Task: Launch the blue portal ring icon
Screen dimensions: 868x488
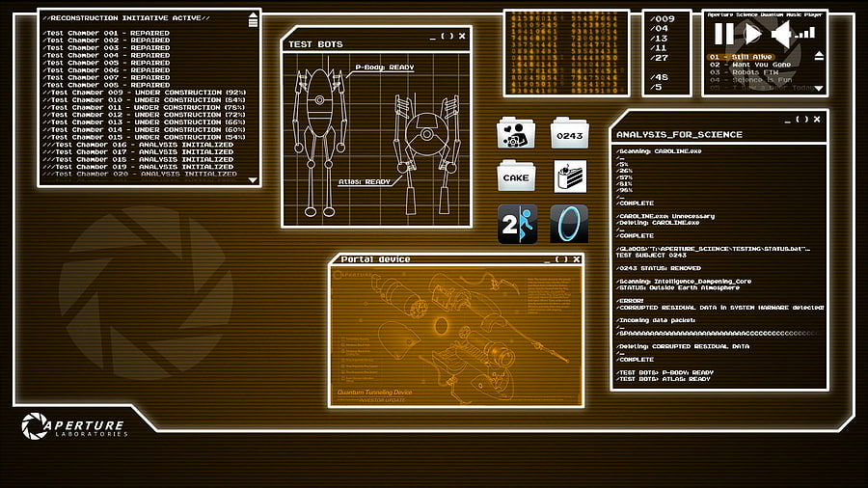Action: point(569,224)
